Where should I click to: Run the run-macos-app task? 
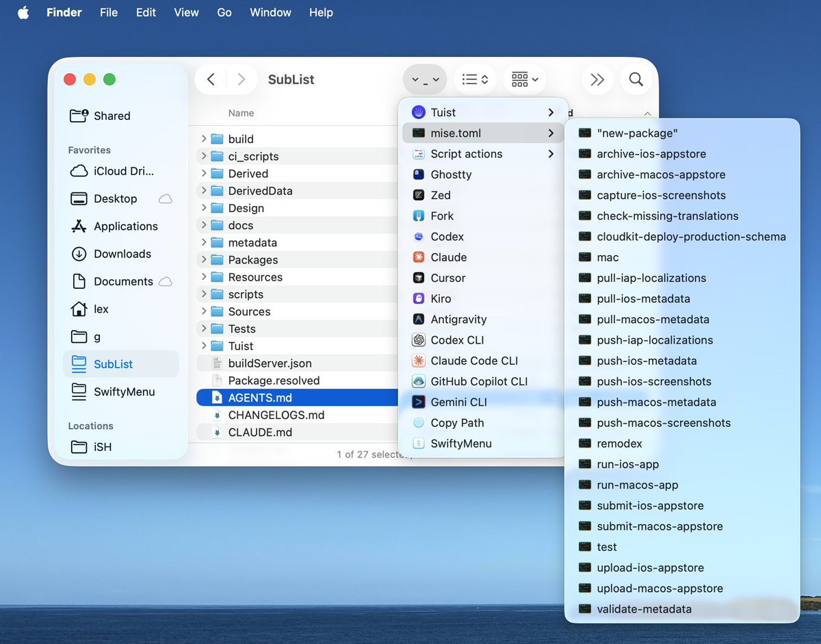682,485
